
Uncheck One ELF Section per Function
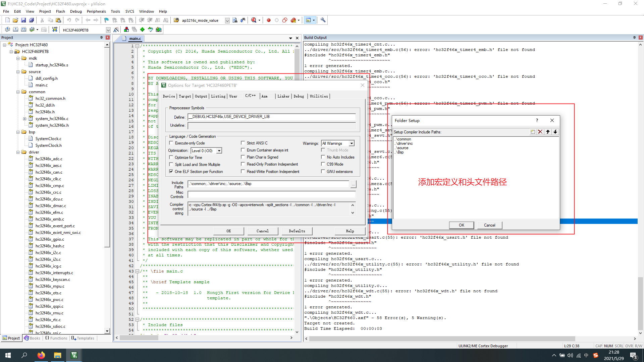click(171, 171)
